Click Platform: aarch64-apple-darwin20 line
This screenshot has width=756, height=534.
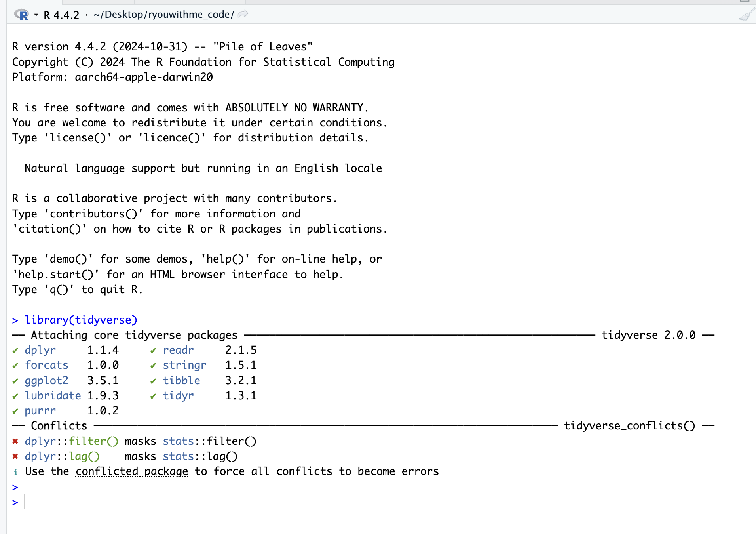point(112,77)
